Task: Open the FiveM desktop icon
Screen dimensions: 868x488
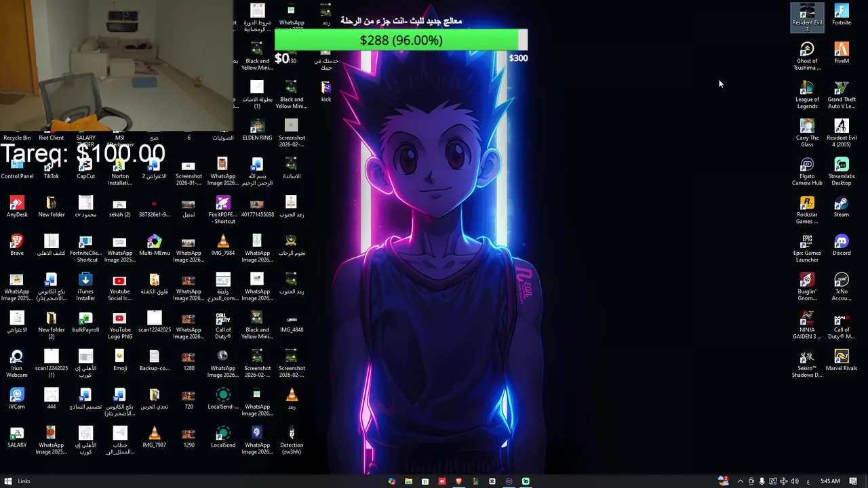Action: pos(842,53)
